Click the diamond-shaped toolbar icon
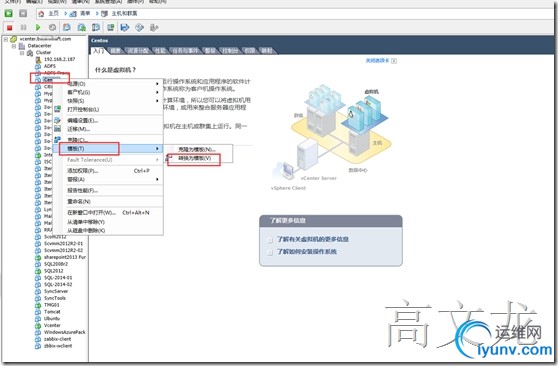 click(x=140, y=27)
